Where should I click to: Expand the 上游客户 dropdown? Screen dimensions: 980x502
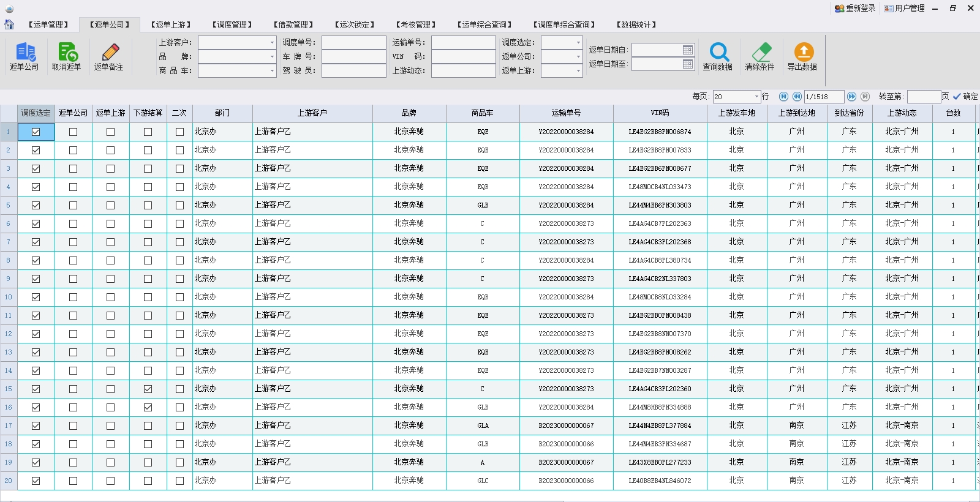tap(272, 42)
